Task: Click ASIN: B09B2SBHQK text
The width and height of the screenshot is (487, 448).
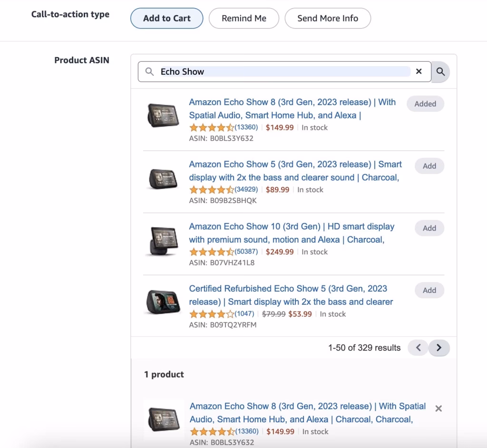Action: coord(223,201)
